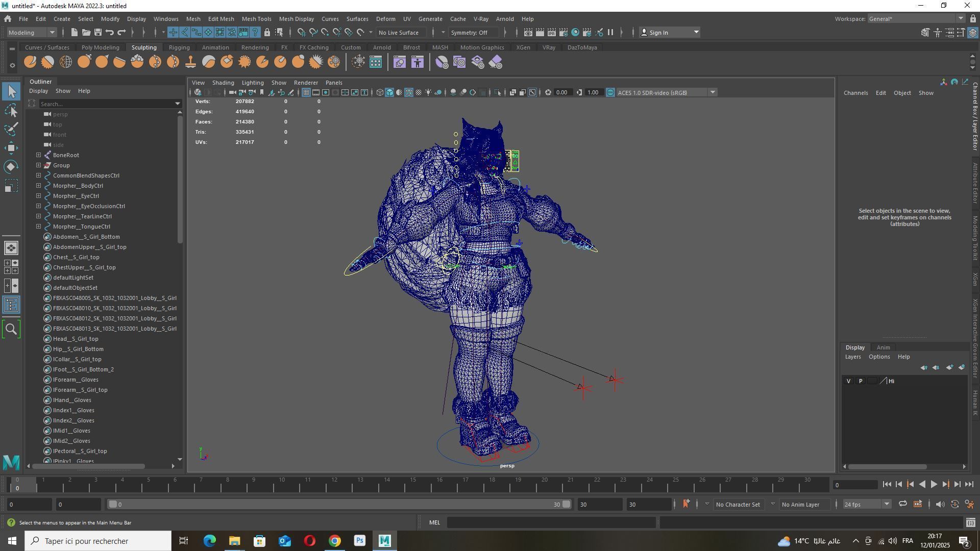Open the Deform menu
The image size is (980, 551).
point(385,19)
